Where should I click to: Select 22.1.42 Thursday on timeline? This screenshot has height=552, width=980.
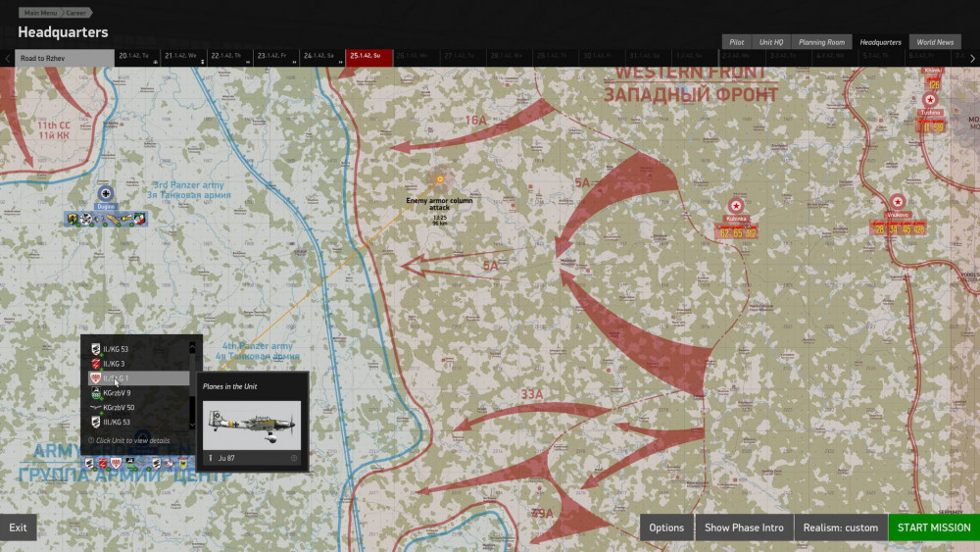[230, 58]
